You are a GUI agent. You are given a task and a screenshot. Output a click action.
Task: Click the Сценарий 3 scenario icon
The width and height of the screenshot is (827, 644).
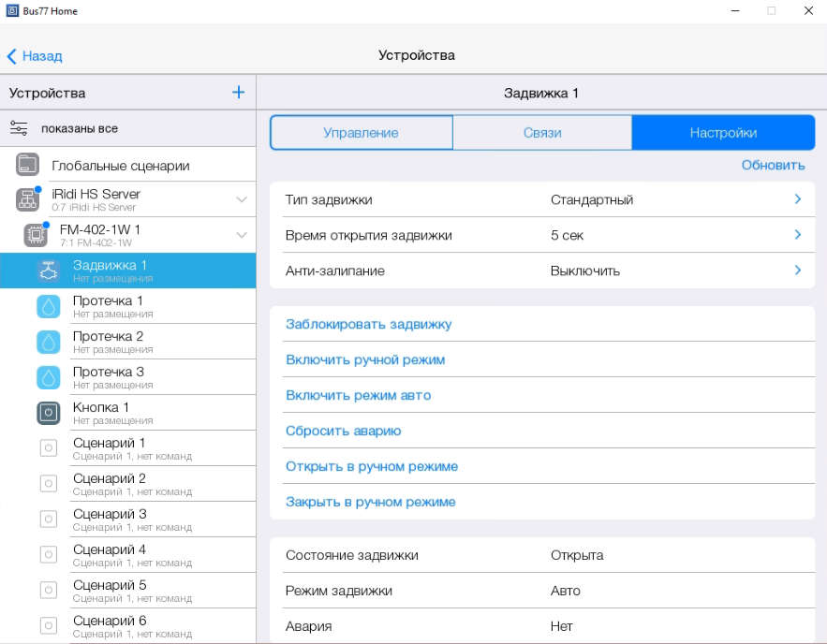(x=48, y=520)
